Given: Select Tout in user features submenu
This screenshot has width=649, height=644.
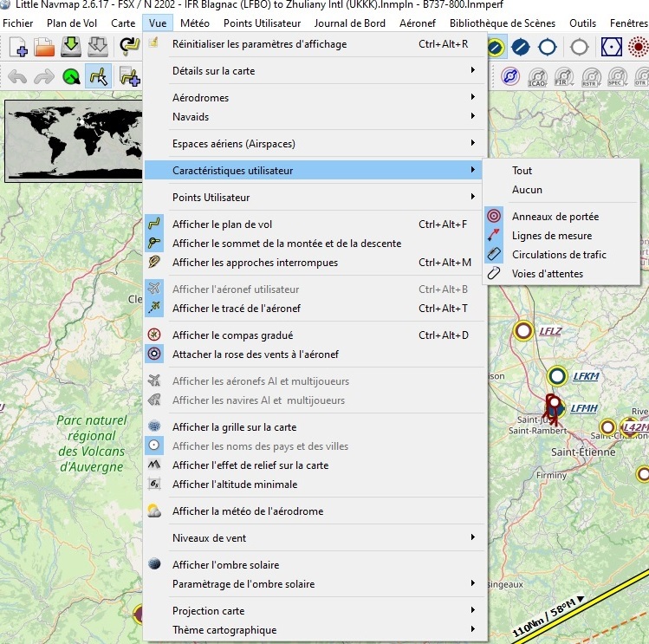Looking at the screenshot, I should pyautogui.click(x=522, y=171).
